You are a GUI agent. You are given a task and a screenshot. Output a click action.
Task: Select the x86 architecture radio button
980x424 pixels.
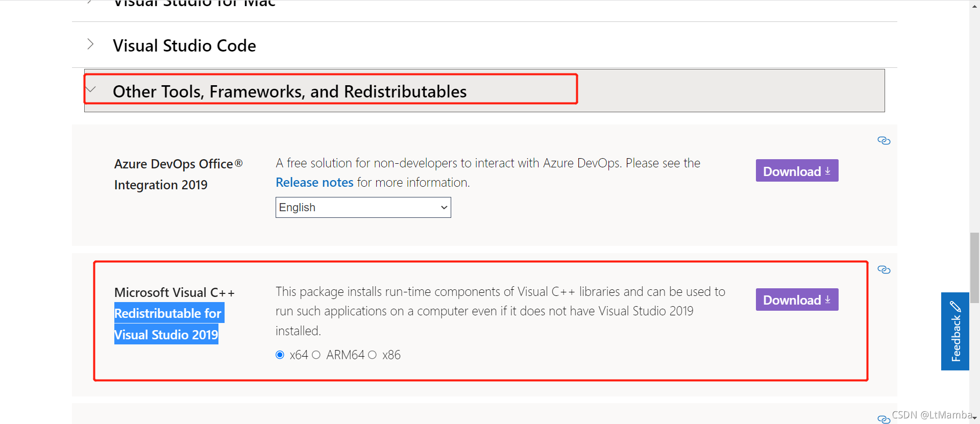click(x=373, y=355)
